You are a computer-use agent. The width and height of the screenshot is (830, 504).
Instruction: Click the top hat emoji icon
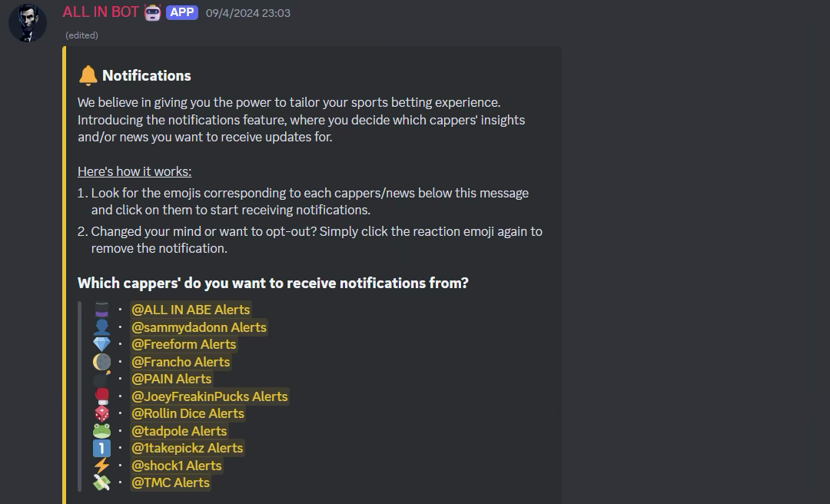click(102, 310)
